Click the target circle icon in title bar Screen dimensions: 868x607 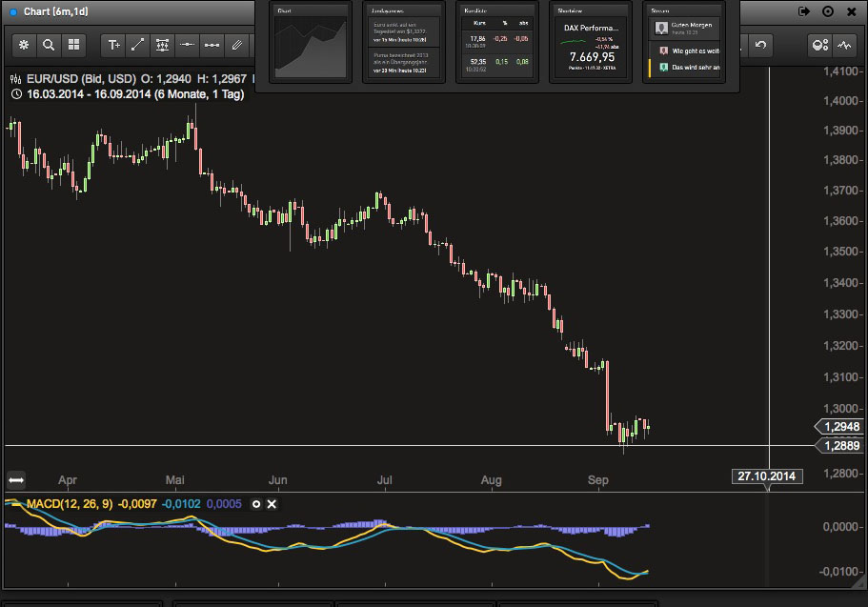coord(828,11)
